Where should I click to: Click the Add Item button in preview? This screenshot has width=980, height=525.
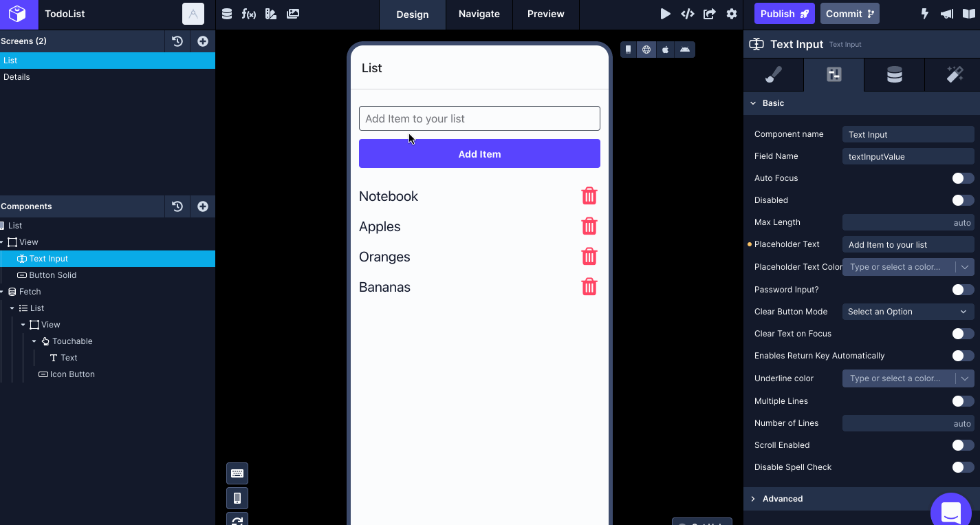pos(479,153)
